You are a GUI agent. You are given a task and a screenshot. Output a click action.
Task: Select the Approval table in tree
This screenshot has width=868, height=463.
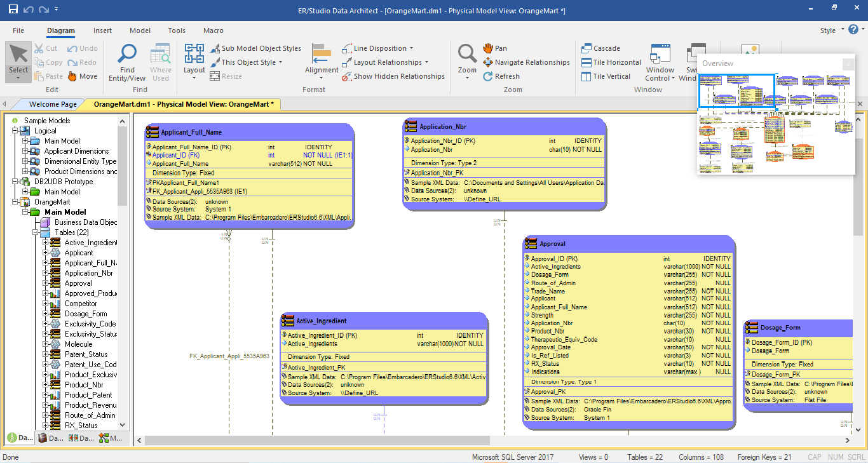(x=78, y=283)
